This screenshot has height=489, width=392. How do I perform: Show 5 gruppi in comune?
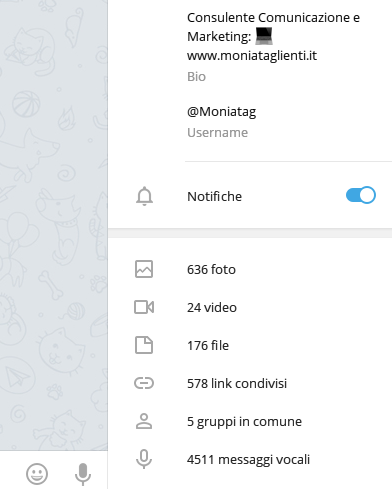(250, 421)
